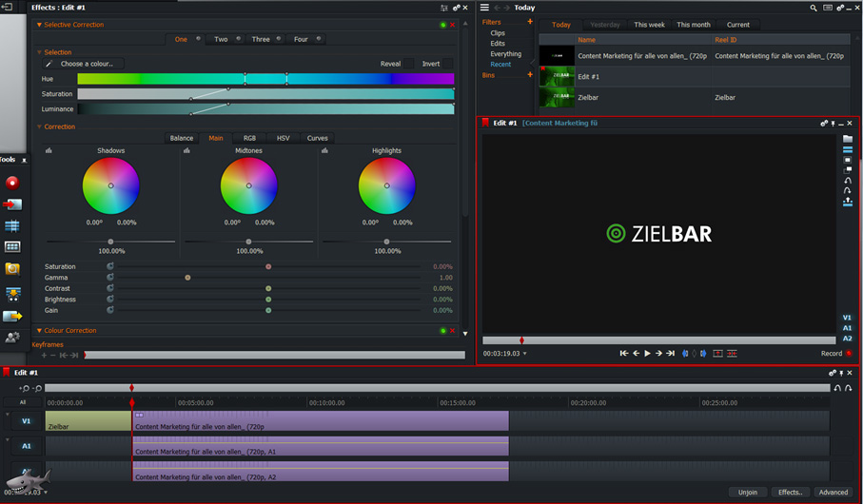Collapse the Selection subsection
The image size is (863, 504).
[x=39, y=52]
